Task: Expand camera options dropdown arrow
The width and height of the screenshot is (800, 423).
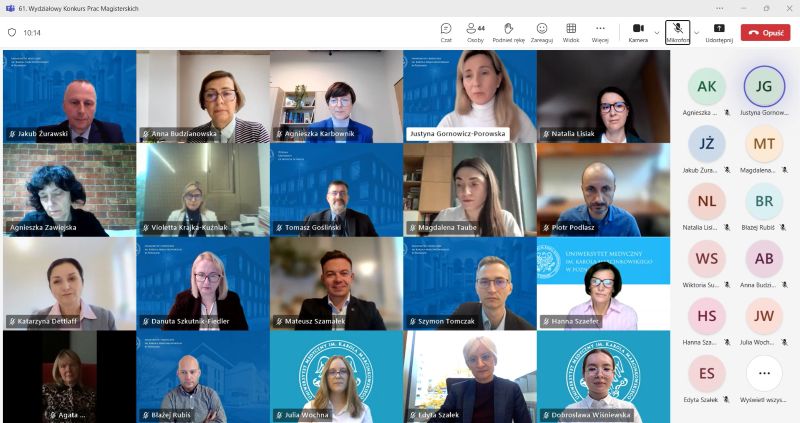Action: pyautogui.click(x=657, y=32)
